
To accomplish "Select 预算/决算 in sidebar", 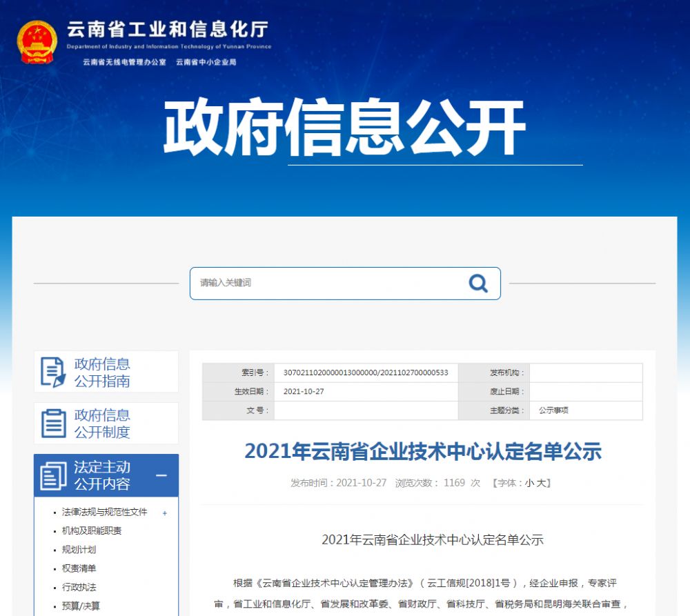I will 81,606.
